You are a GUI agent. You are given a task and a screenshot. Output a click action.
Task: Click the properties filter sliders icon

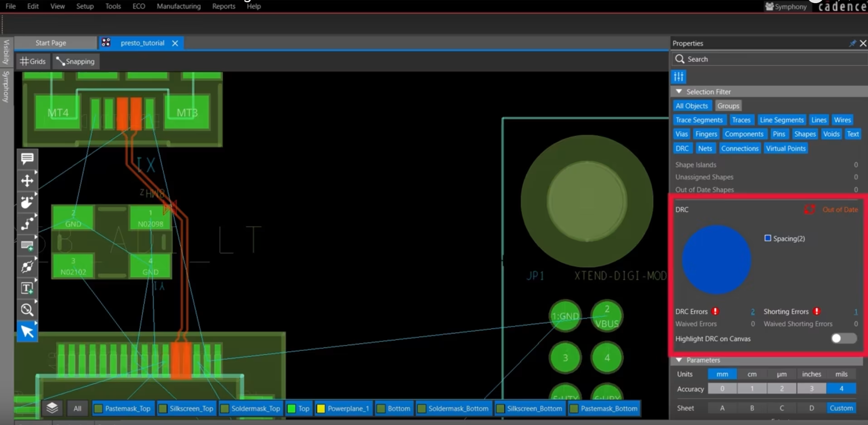679,77
